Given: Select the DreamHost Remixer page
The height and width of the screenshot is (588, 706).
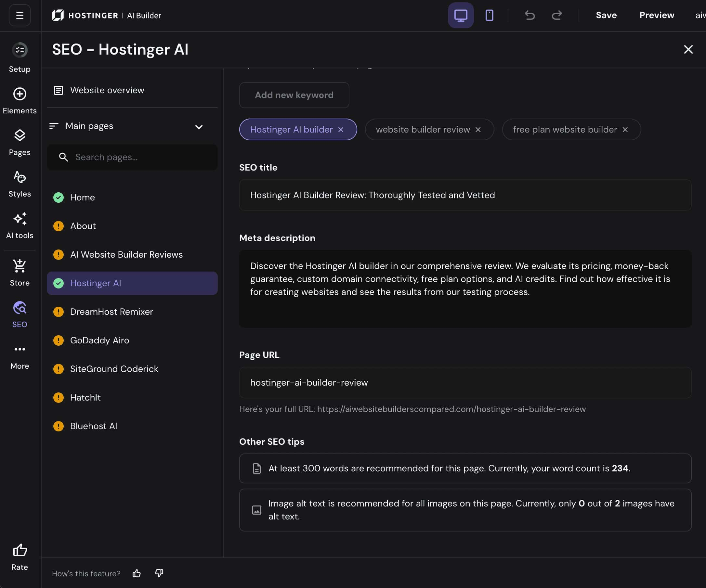Looking at the screenshot, I should pos(132,312).
